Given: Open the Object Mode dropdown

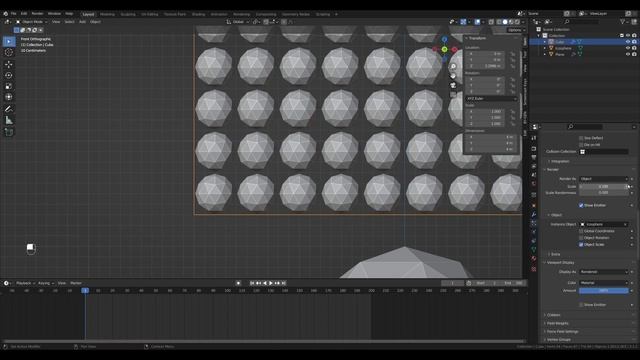Looking at the screenshot, I should 32,22.
